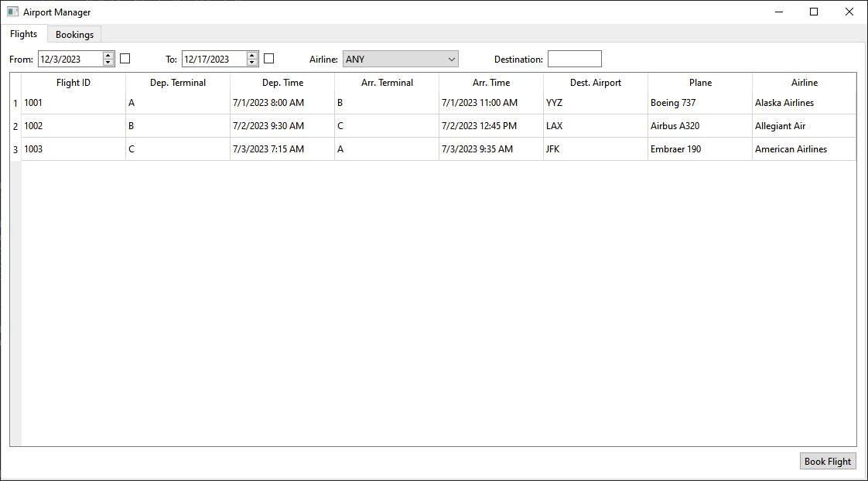Select flight ID 1001 cell
868x481 pixels.
pyautogui.click(x=73, y=103)
